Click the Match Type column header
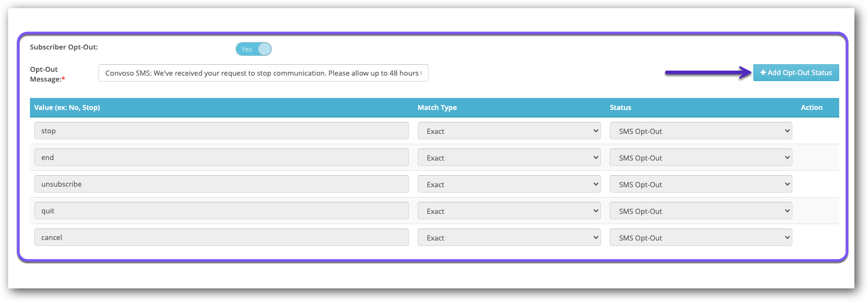 pos(437,108)
